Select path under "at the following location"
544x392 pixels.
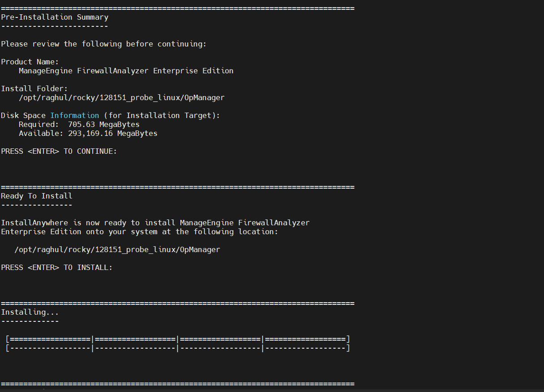pyautogui.click(x=117, y=249)
